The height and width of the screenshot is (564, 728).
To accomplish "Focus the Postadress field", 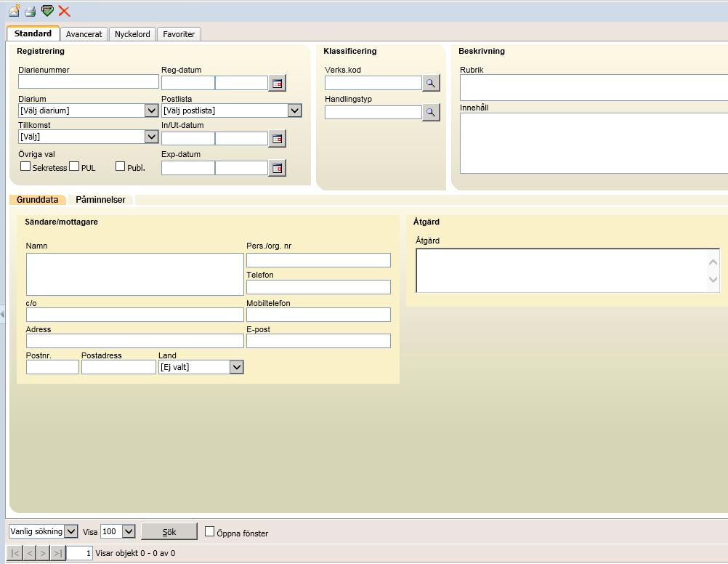I will pos(119,367).
